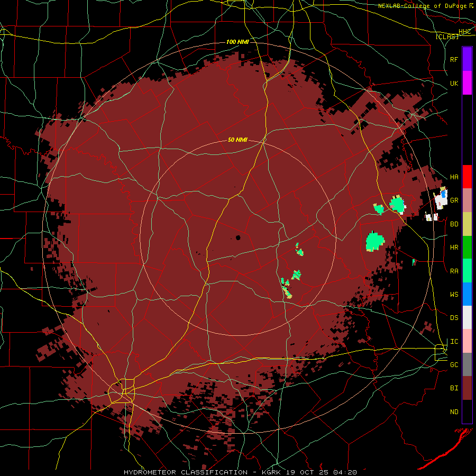Image resolution: width=476 pixels, height=476 pixels.
Task: Click the ND black legend swatch
Action: pyautogui.click(x=467, y=411)
